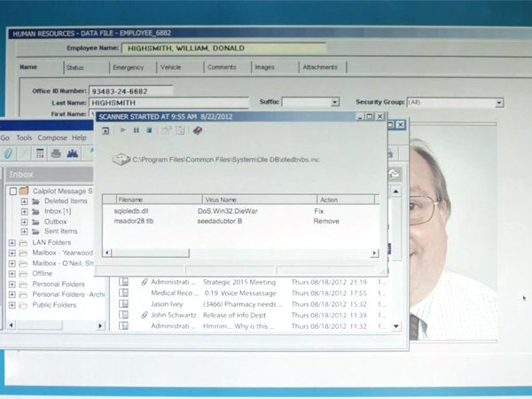Click the Filename column header in the scanner
Viewport: 532px width, 399px height.
(159, 199)
